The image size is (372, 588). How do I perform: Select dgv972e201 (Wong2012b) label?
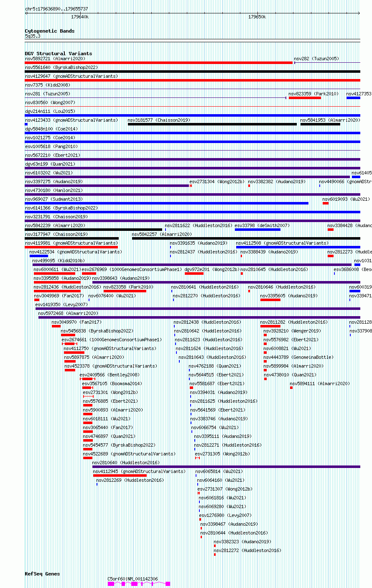coord(212,269)
